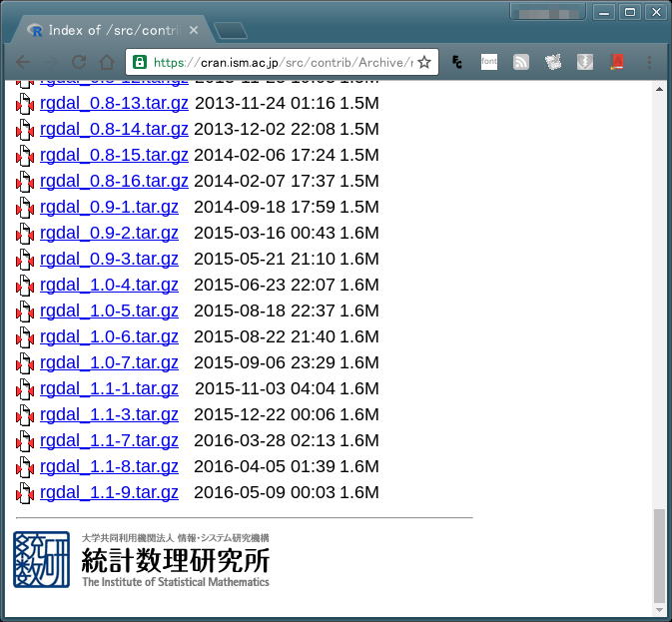Click file icon beside rgdal_0.8-13.tar.gz
The height and width of the screenshot is (622, 672).
point(25,104)
